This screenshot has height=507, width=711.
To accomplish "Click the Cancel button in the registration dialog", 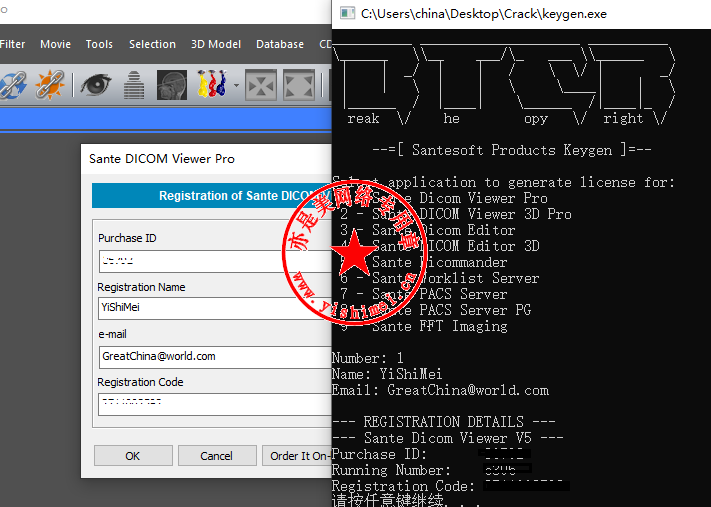I will point(216,456).
